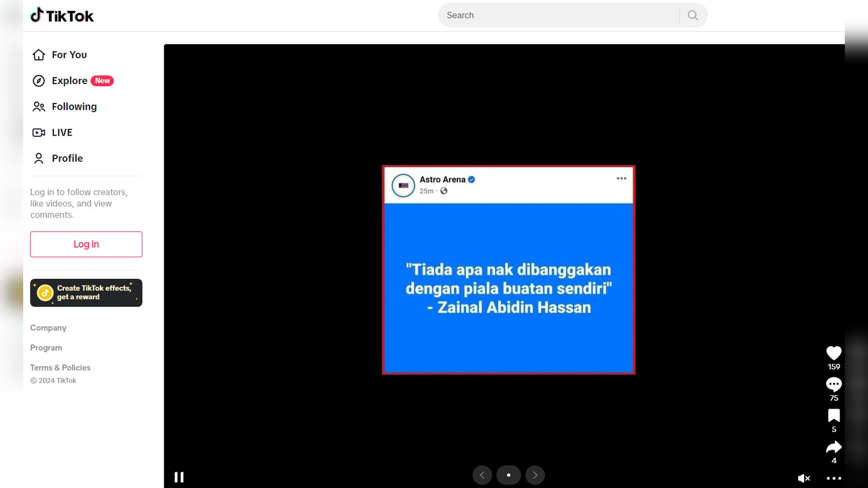Open the LIVE section

[61, 132]
